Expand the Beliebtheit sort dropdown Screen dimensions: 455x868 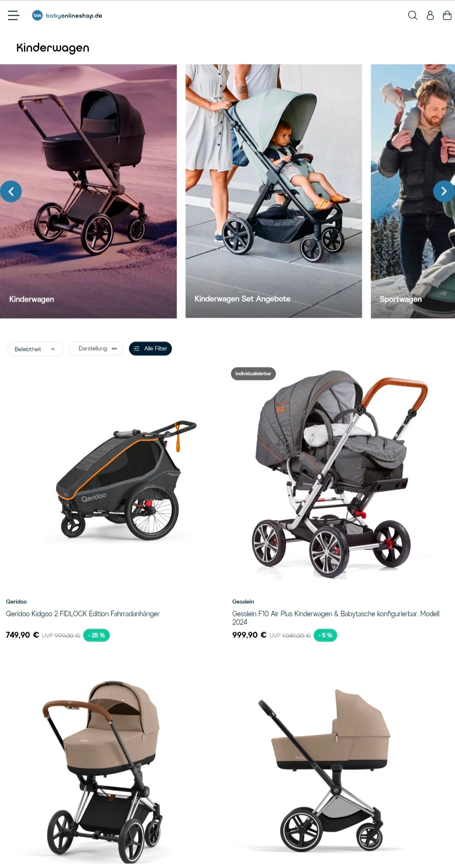pos(35,349)
